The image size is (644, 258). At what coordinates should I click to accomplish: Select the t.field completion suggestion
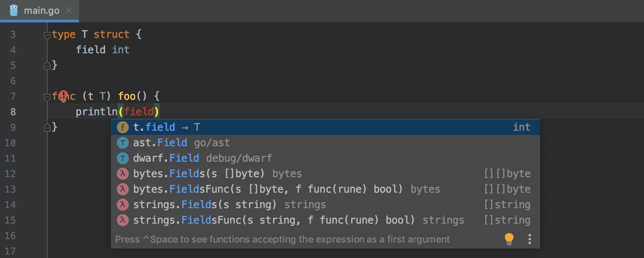tap(325, 127)
